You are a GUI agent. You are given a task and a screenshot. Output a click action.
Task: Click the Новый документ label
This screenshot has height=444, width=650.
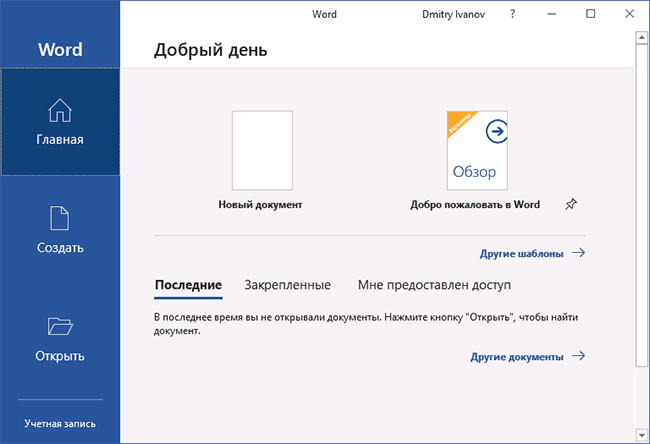[260, 204]
